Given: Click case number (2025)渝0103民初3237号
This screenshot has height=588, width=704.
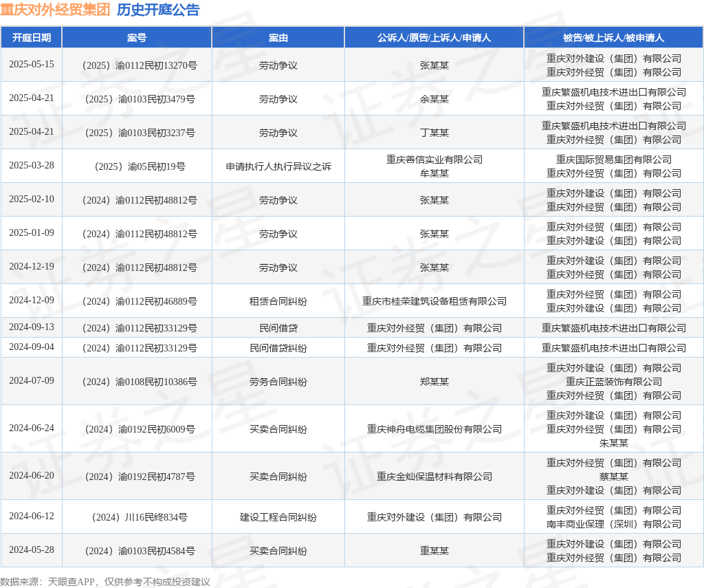Looking at the screenshot, I should click(140, 133).
